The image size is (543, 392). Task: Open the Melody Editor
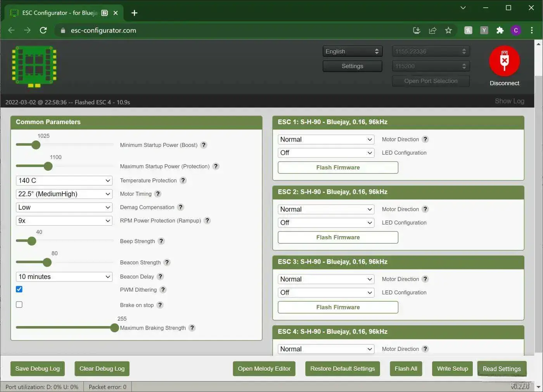pyautogui.click(x=264, y=368)
